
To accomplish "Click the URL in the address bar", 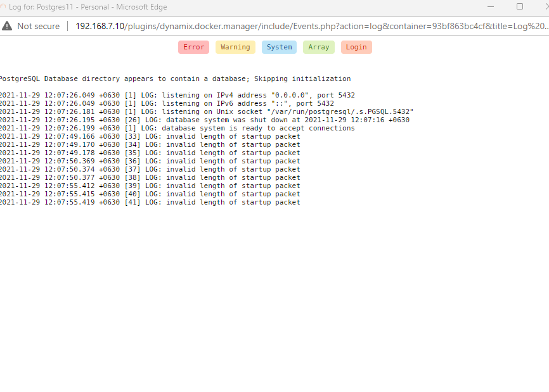I will pyautogui.click(x=312, y=26).
